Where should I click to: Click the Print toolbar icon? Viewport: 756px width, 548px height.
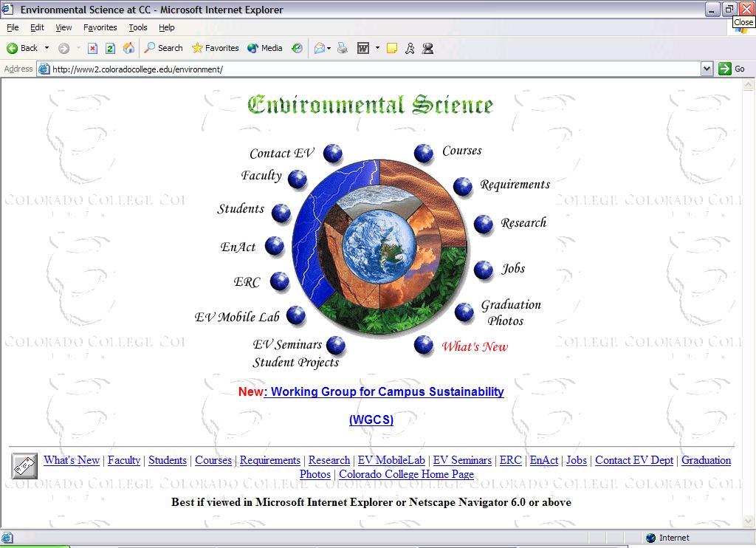tap(343, 48)
